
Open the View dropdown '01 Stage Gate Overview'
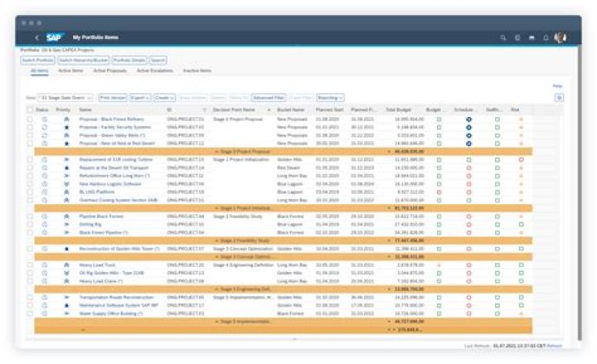coord(65,97)
